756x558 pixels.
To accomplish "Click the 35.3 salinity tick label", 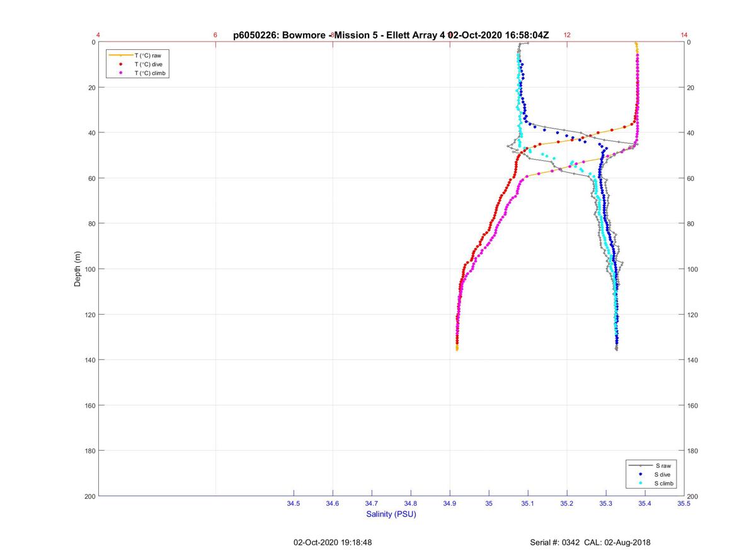I will click(606, 504).
